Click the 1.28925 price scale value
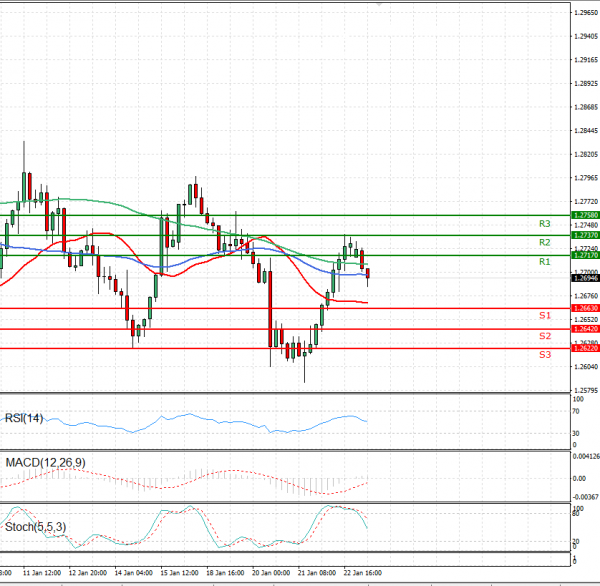600x586 pixels. (x=586, y=83)
